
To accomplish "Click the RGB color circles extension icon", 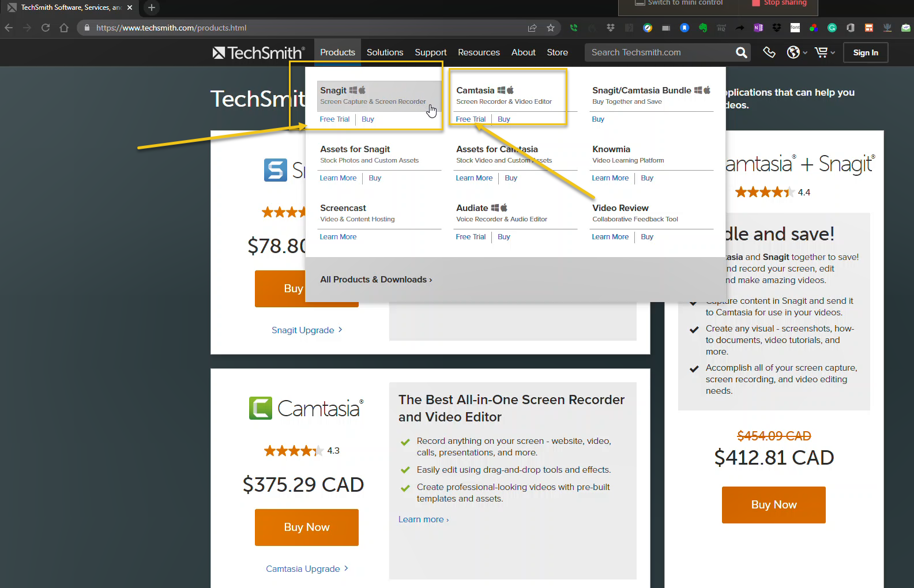I will click(x=814, y=28).
